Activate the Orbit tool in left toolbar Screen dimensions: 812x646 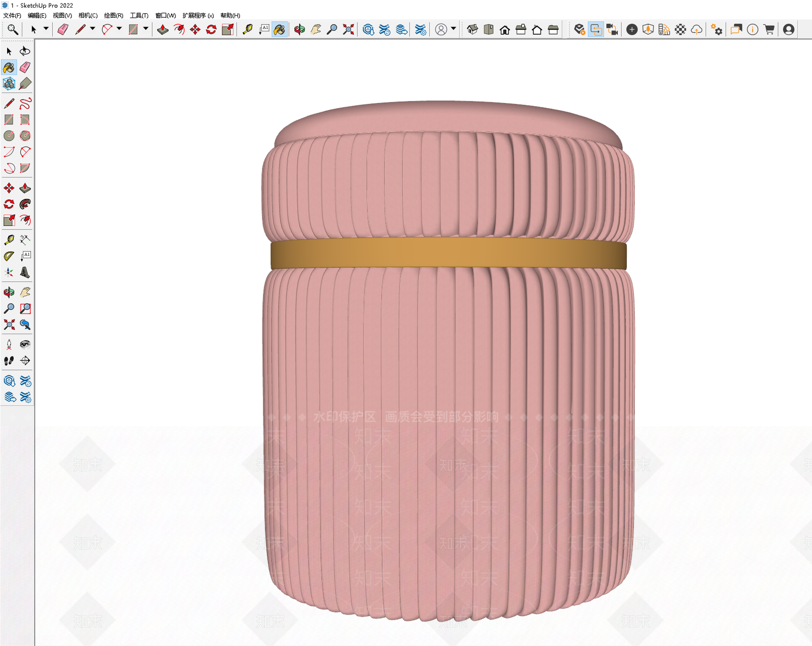pos(9,292)
